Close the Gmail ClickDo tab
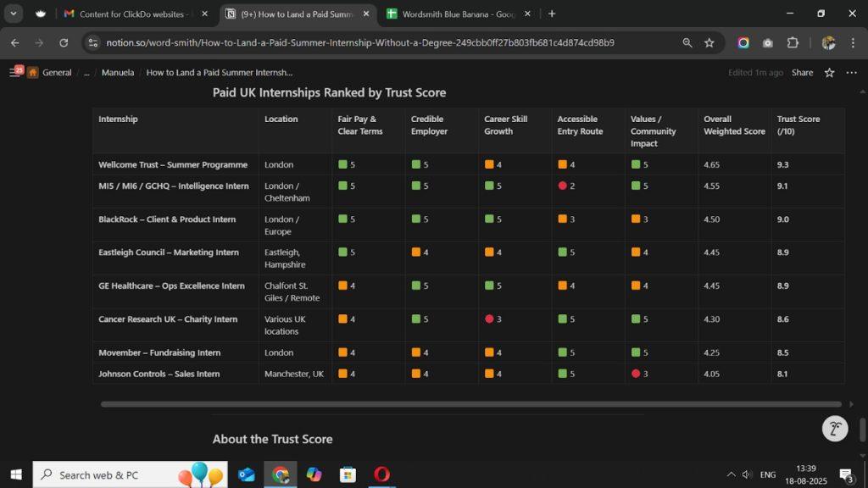Viewport: 868px width, 488px height. tap(205, 14)
